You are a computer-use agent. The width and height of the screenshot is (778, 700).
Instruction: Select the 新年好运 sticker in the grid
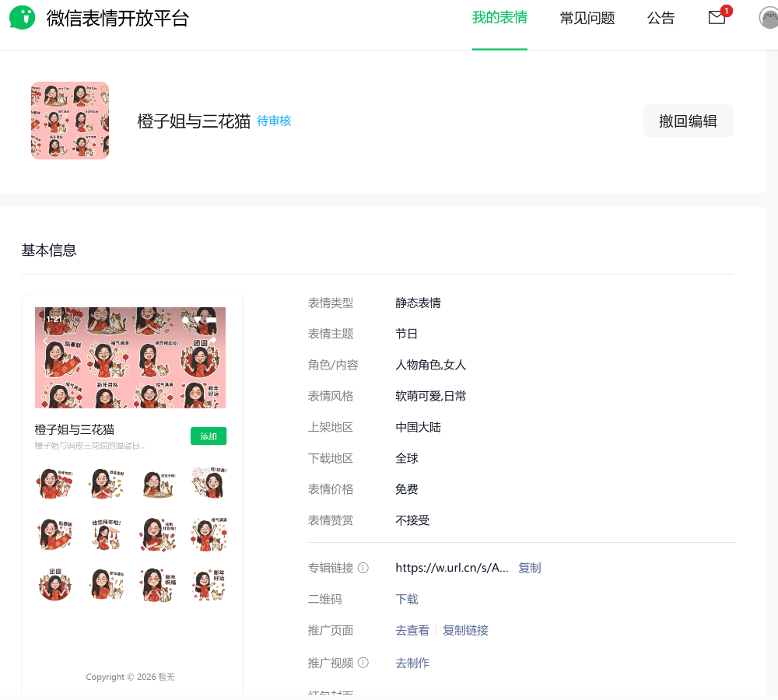point(209,584)
